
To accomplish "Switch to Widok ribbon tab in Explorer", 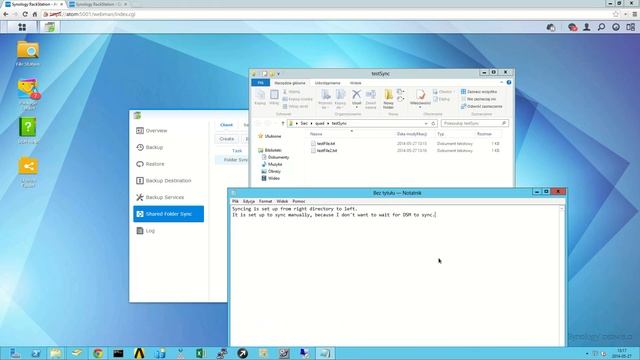I will (x=355, y=83).
